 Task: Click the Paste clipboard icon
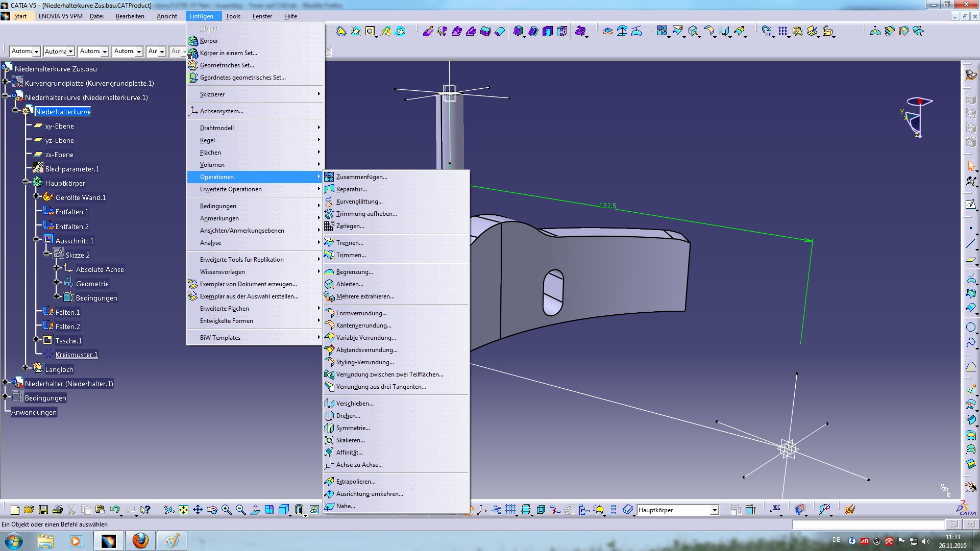tap(101, 510)
